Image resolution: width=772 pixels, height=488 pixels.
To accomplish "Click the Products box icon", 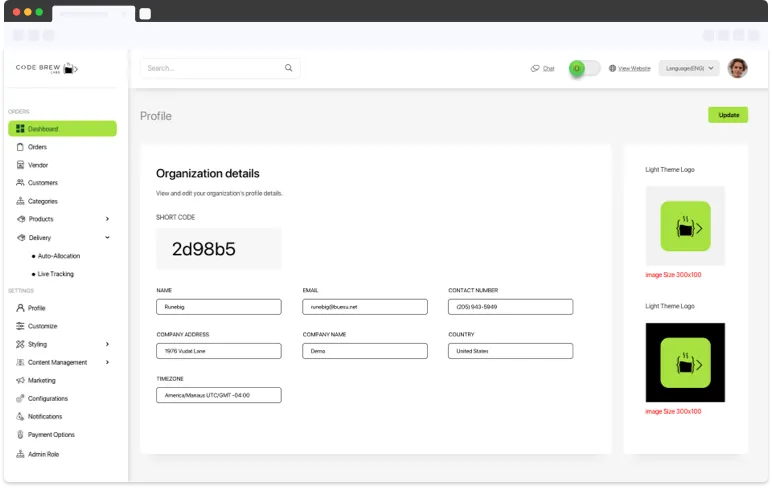I will 21,219.
